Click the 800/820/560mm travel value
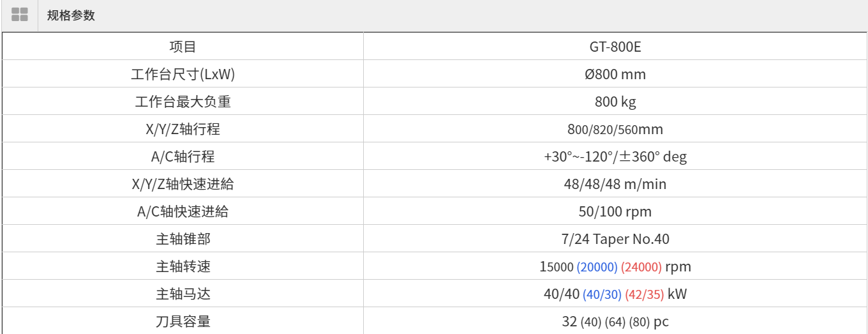This screenshot has width=868, height=334. (x=615, y=130)
